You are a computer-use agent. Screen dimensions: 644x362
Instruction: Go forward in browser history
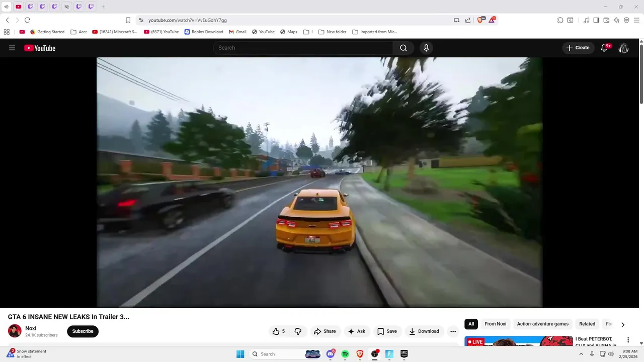point(17,20)
